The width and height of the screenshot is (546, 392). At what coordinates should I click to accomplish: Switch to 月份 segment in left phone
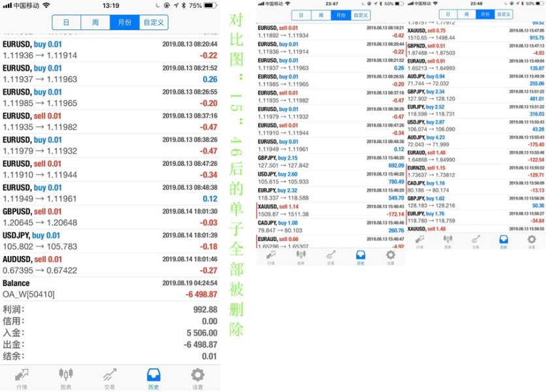point(124,22)
